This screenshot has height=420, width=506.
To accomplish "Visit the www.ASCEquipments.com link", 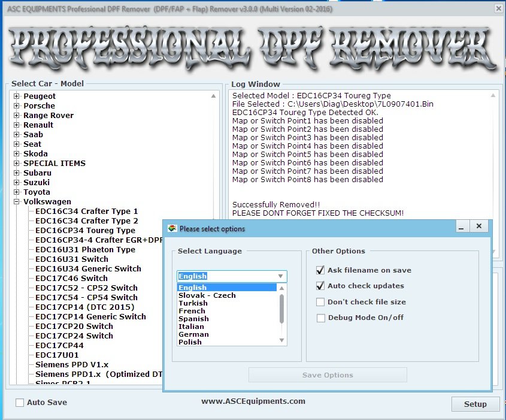I will pyautogui.click(x=252, y=401).
